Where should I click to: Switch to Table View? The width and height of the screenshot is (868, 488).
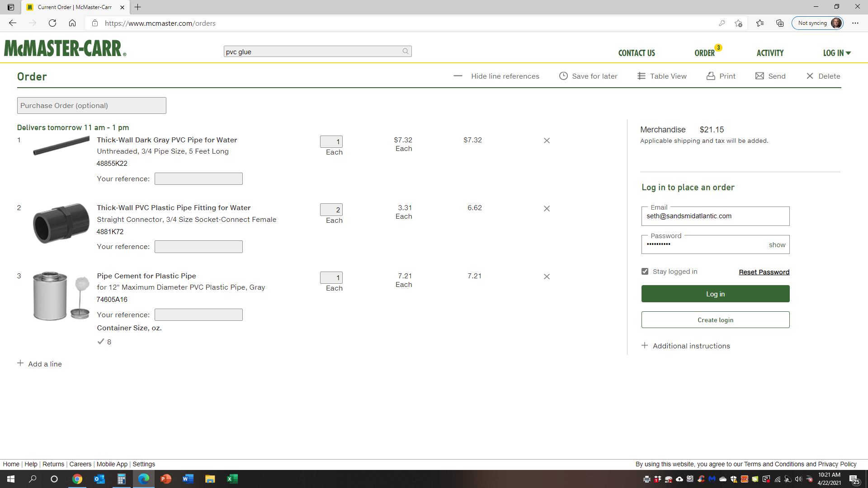click(x=662, y=76)
